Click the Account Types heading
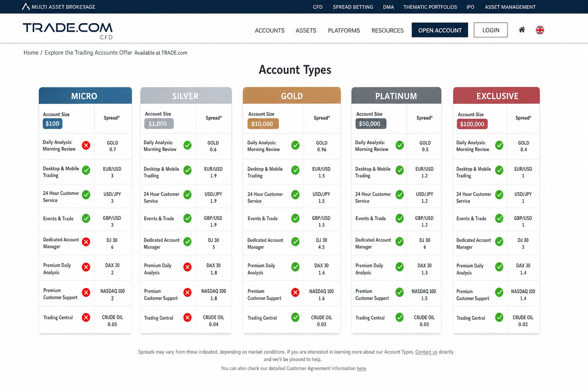This screenshot has height=392, width=588. (x=295, y=70)
